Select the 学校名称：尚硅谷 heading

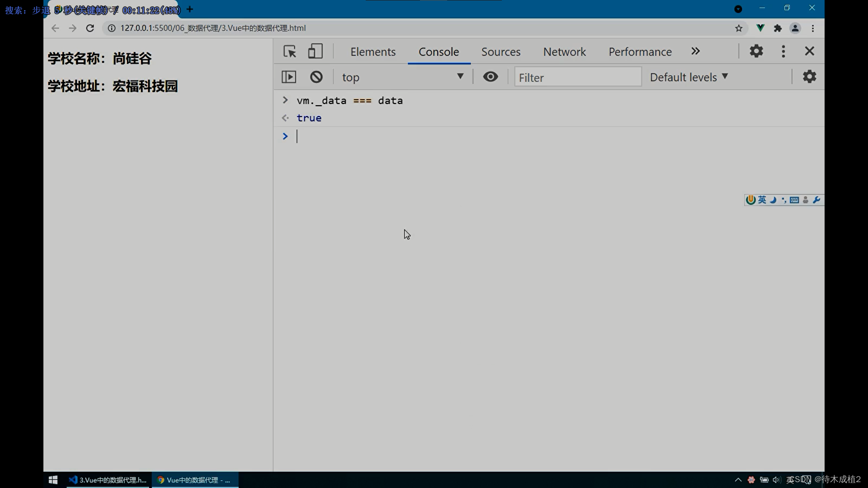pos(99,58)
